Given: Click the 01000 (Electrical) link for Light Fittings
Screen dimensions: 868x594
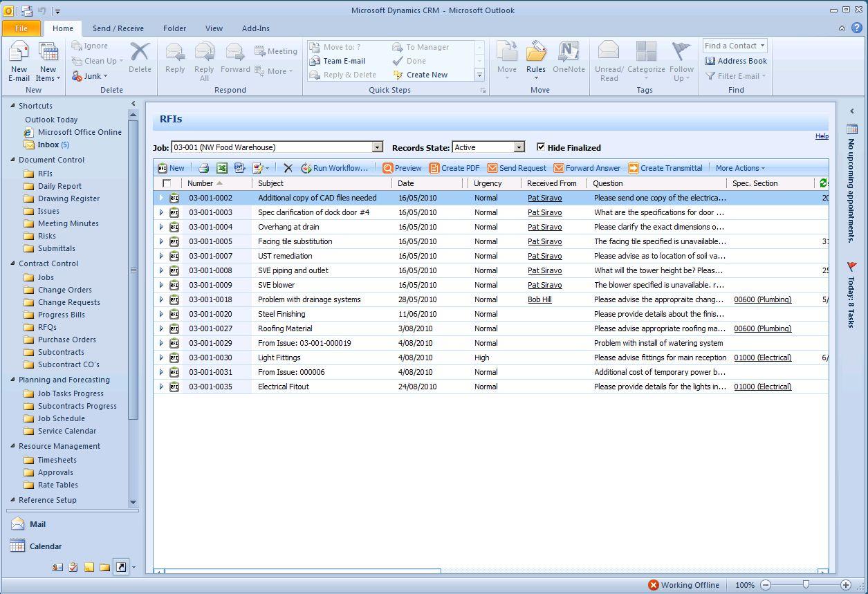Looking at the screenshot, I should [x=762, y=358].
